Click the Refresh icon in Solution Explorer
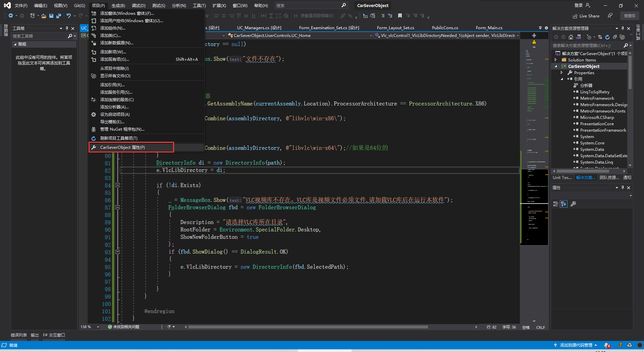 tap(607, 37)
